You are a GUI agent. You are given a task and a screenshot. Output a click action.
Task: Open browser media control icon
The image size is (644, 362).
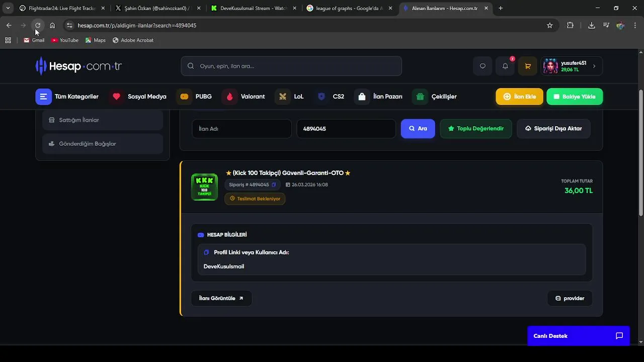(x=606, y=25)
